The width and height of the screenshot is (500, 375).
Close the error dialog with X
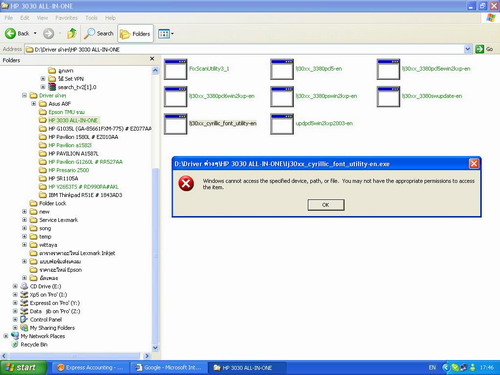(474, 164)
